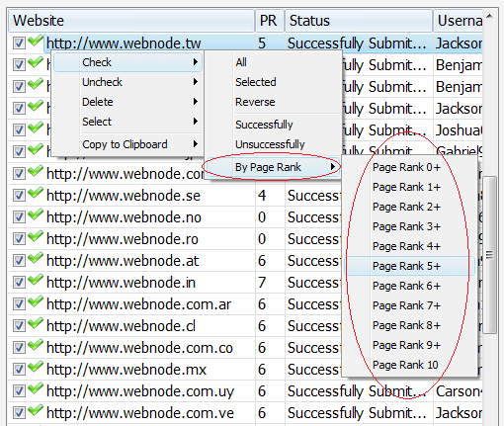504x426 pixels.
Task: Click green checkmark icon of webnode.se row
Action: (36, 193)
